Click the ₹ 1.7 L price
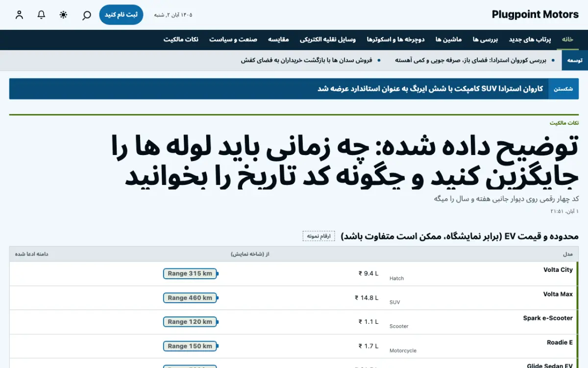This screenshot has height=368, width=588. click(368, 346)
